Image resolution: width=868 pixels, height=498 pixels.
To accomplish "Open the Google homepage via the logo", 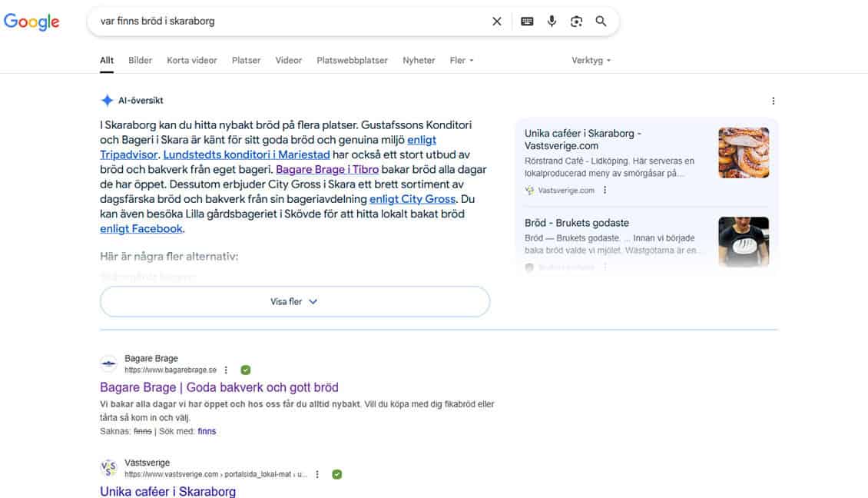I will click(31, 22).
